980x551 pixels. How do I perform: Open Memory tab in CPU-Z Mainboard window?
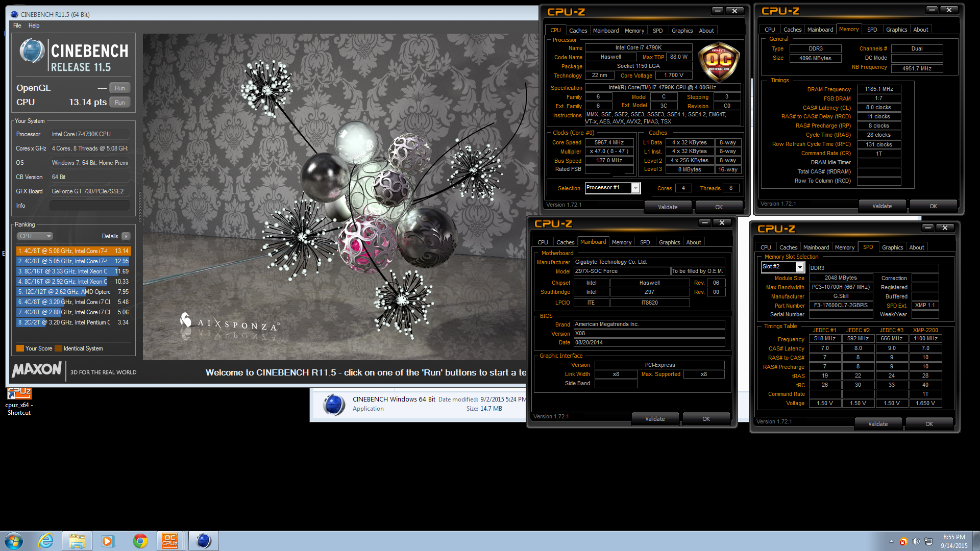[x=621, y=242]
